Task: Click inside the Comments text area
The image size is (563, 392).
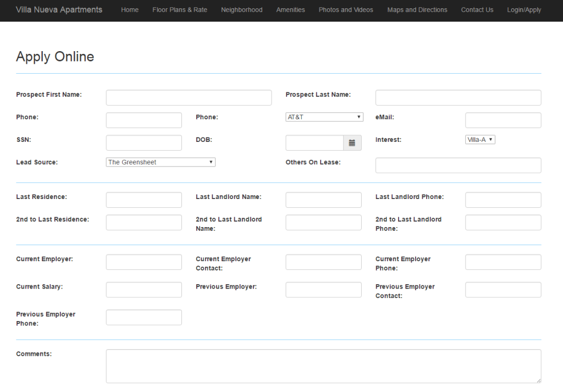Action: (x=323, y=366)
